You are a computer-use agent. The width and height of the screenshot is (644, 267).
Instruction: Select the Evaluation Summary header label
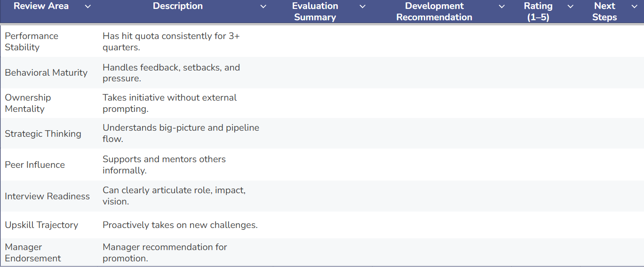(315, 12)
